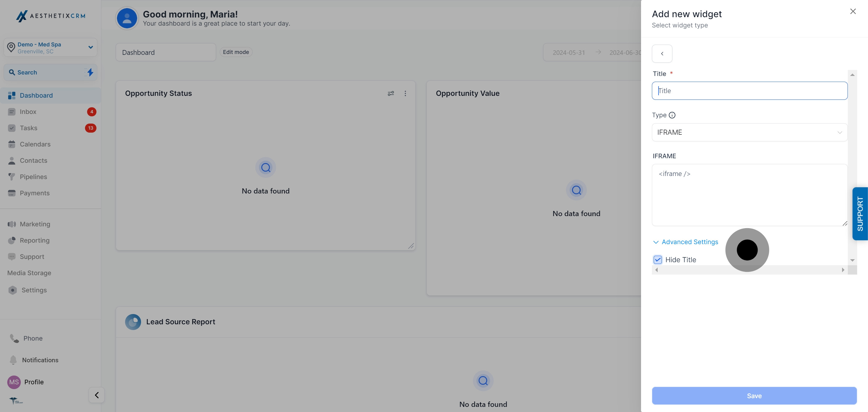Collapse the Advanced Settings section

685,242
